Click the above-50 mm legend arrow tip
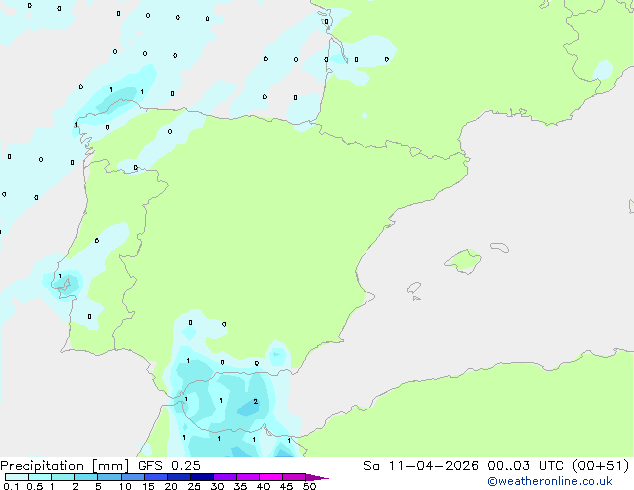 tap(317, 477)
